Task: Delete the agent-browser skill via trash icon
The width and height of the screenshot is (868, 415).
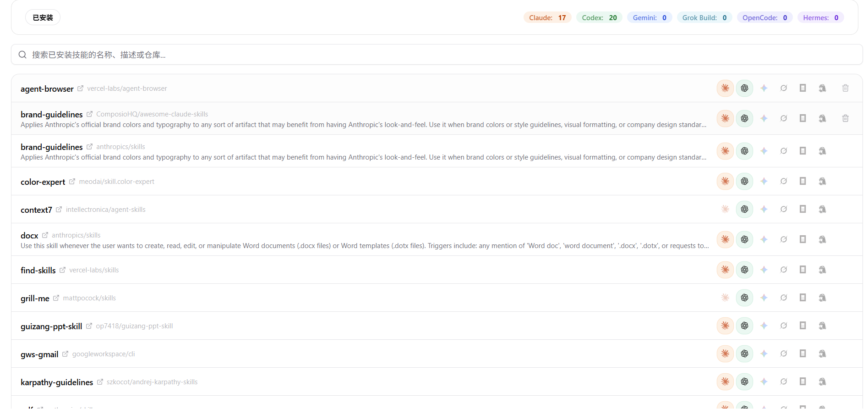Action: [x=846, y=88]
